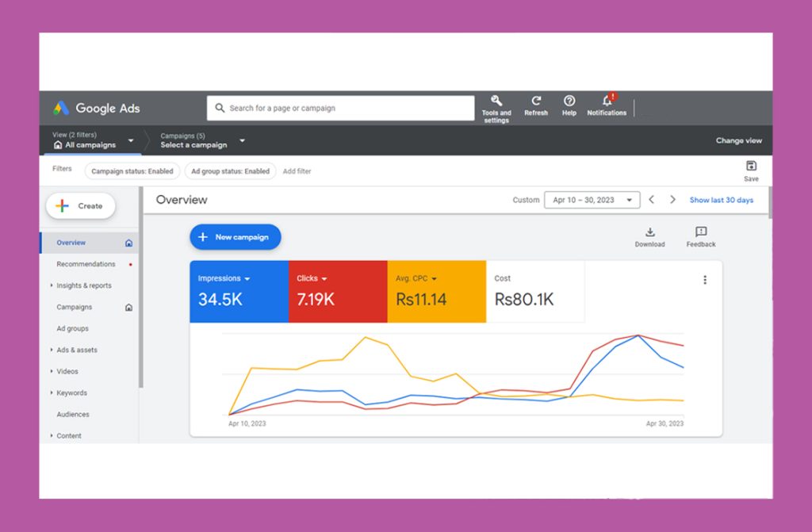Open the date range dropdown Apr 10 – 30, 2023
Image resolution: width=812 pixels, height=532 pixels.
coord(592,200)
